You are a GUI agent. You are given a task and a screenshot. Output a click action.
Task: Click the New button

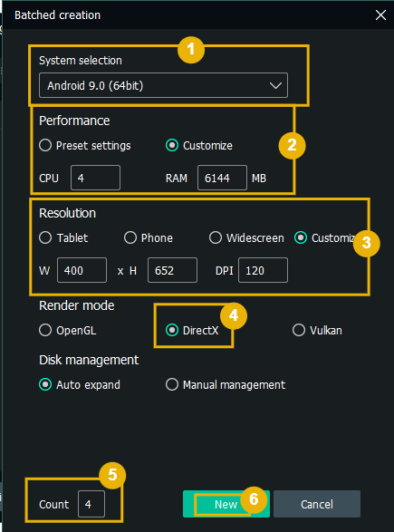coord(226,504)
